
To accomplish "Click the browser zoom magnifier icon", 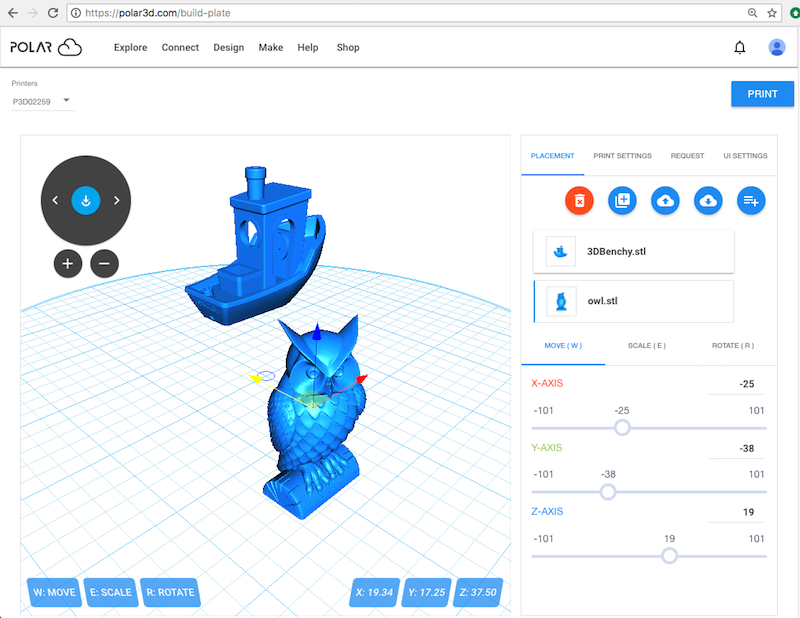I will tap(752, 13).
